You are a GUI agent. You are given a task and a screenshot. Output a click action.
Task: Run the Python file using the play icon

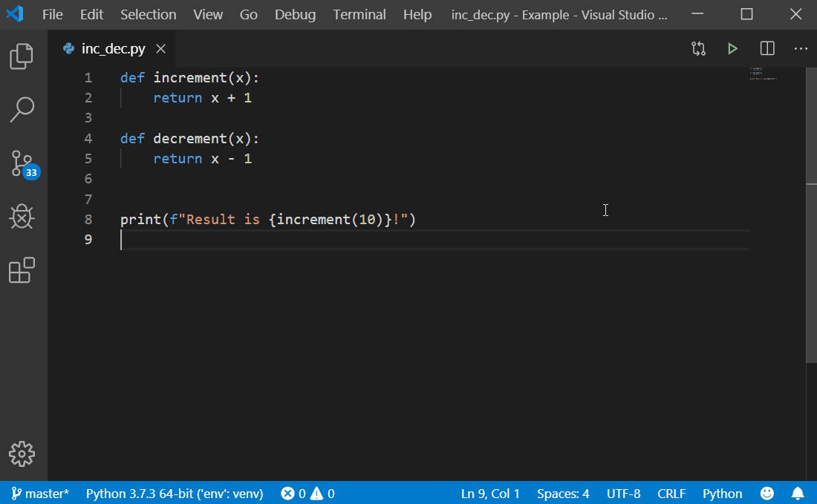coord(732,48)
